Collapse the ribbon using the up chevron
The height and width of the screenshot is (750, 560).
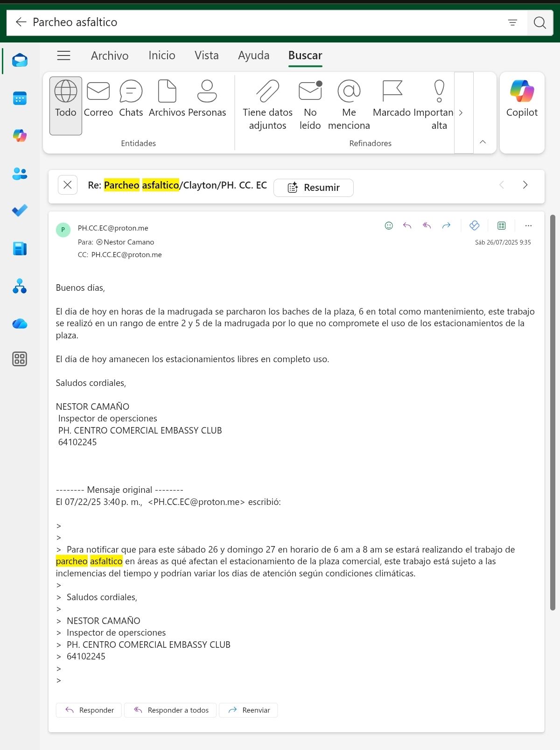483,142
